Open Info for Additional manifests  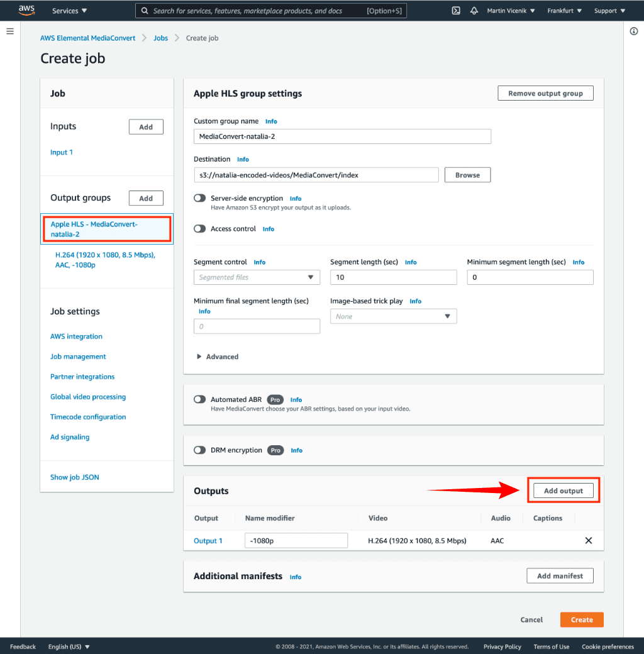point(296,577)
